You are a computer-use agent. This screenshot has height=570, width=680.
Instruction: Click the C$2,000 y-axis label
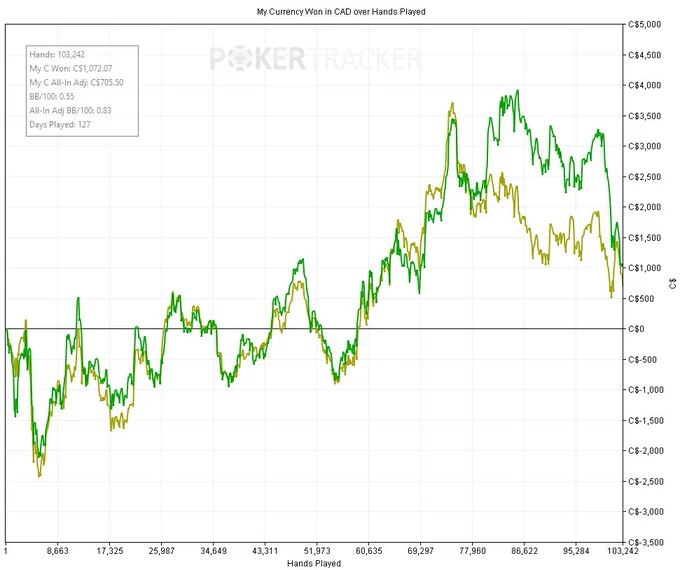click(x=644, y=207)
